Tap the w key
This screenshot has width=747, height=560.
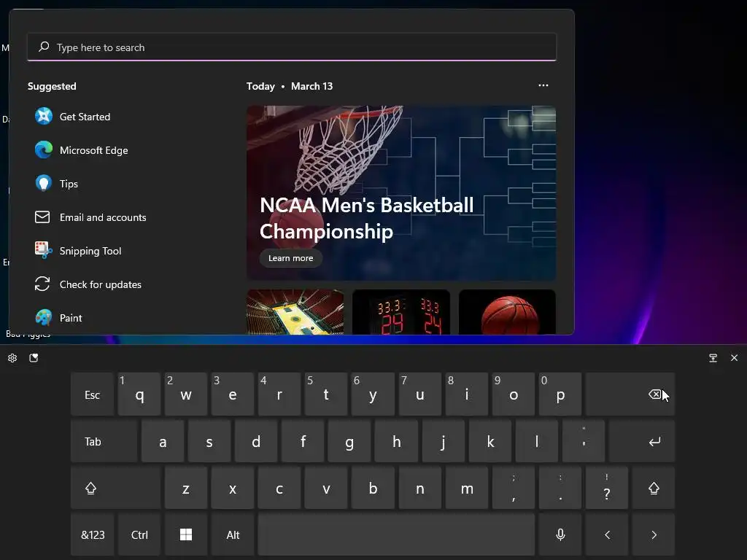pyautogui.click(x=186, y=394)
